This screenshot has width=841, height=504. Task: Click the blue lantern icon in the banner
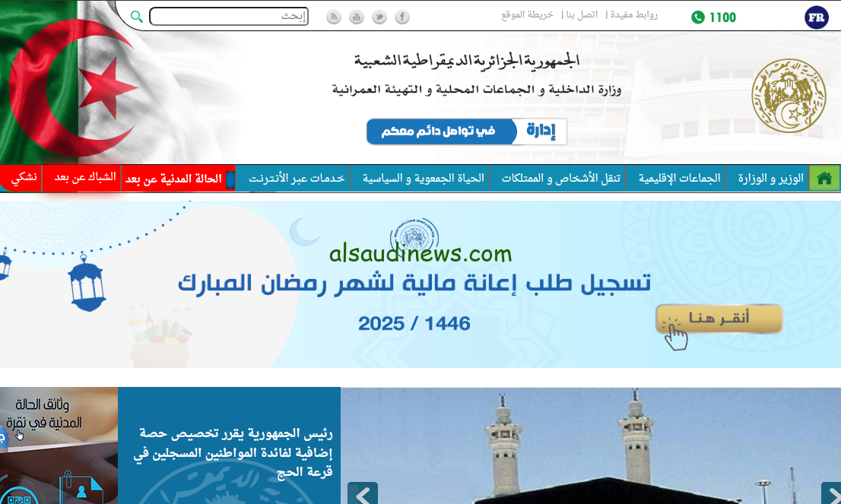[86, 283]
